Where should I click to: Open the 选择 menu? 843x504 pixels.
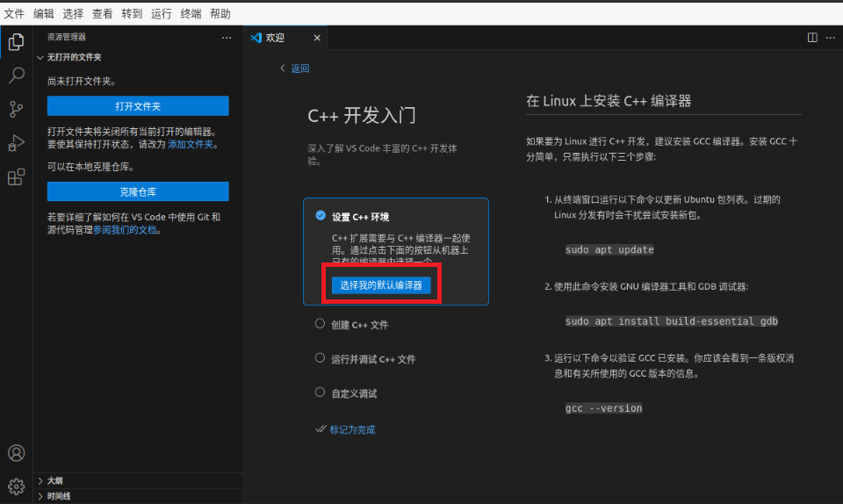pyautogui.click(x=73, y=14)
